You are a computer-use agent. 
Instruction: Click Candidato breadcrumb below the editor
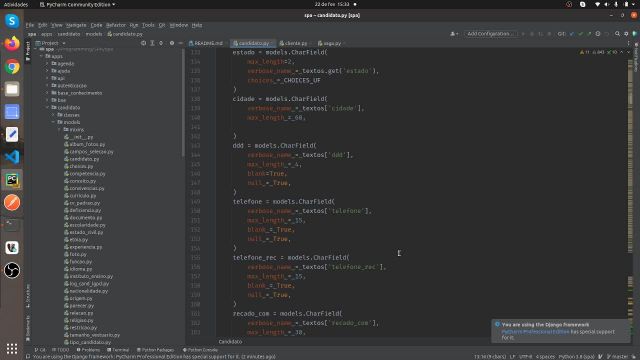pyautogui.click(x=230, y=342)
